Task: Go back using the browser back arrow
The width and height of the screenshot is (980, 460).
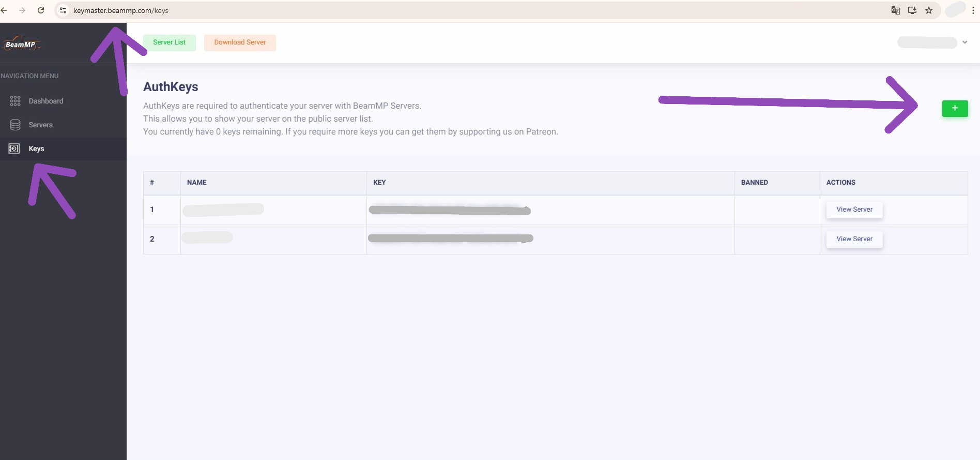Action: 4,10
